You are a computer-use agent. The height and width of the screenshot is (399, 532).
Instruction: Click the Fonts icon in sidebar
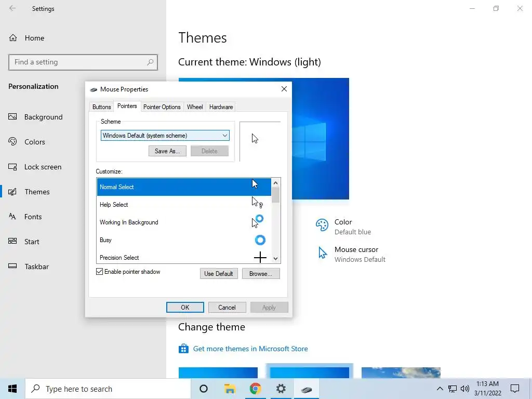pos(12,217)
